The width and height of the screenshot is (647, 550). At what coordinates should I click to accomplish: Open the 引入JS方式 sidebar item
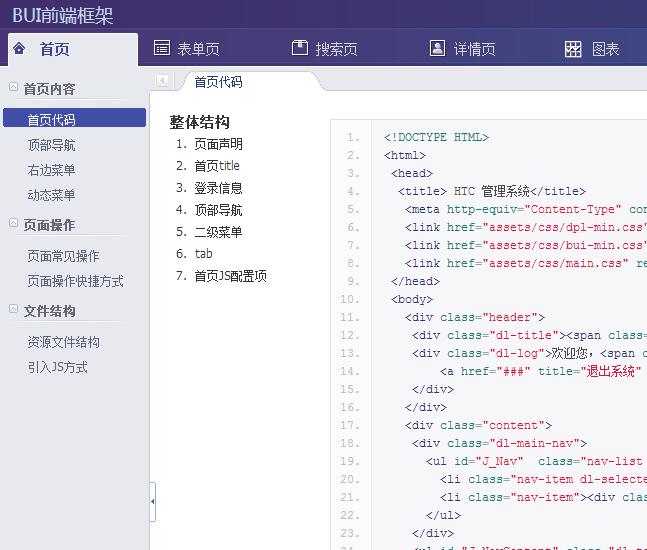[x=57, y=367]
